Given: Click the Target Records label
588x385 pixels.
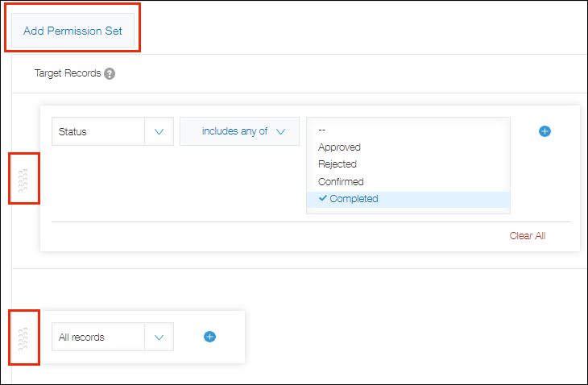Looking at the screenshot, I should (x=68, y=73).
